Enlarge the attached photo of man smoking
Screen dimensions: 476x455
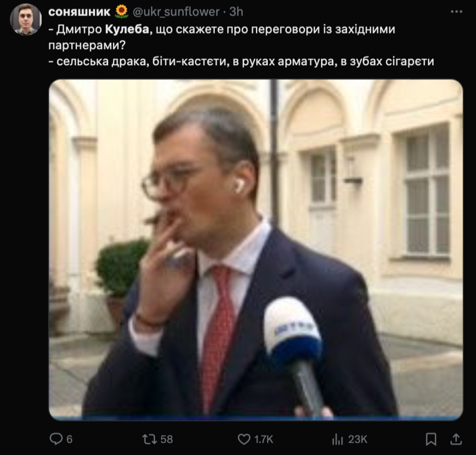pos(256,250)
